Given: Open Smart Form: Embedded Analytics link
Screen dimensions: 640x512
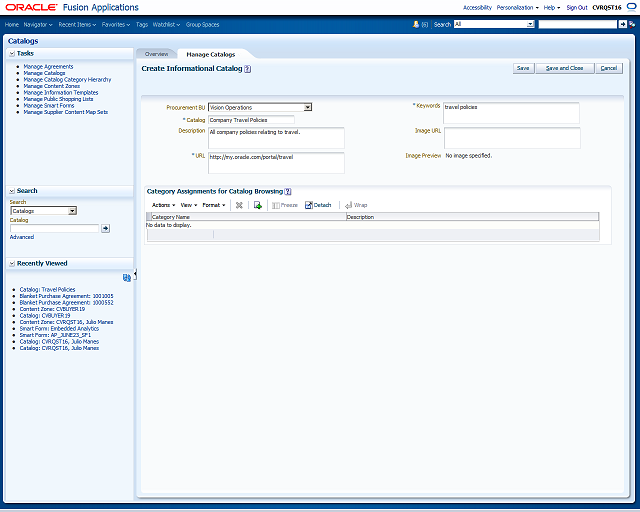Looking at the screenshot, I should pyautogui.click(x=59, y=329).
